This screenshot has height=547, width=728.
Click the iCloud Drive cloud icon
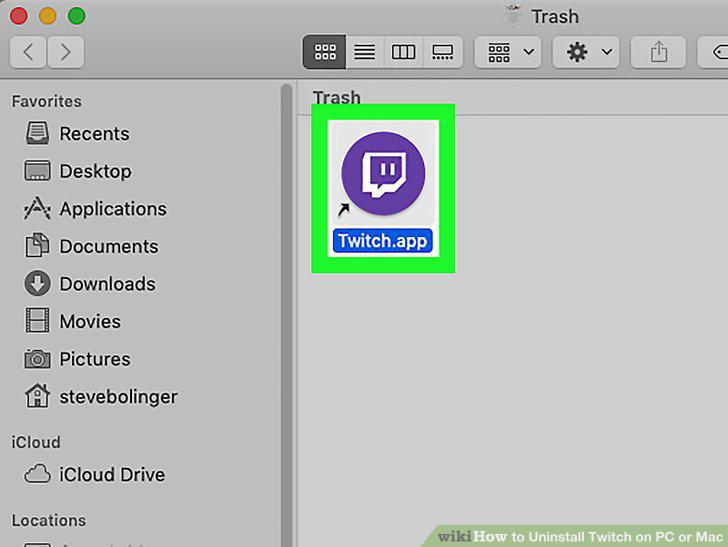click(x=37, y=474)
